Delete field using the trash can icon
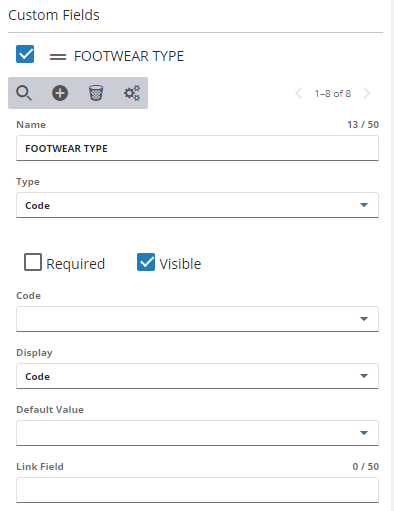Screen dimensions: 394x511 pyautogui.click(x=96, y=93)
